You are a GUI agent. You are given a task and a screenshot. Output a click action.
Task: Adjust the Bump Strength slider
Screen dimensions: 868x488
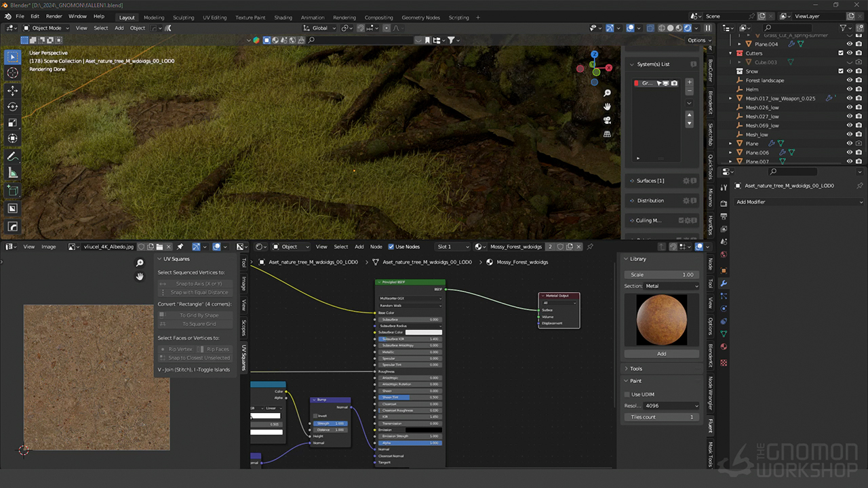[331, 423]
